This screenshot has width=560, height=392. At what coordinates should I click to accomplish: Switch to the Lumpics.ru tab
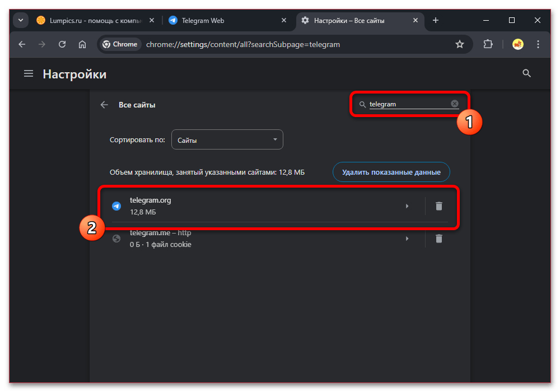click(x=95, y=20)
